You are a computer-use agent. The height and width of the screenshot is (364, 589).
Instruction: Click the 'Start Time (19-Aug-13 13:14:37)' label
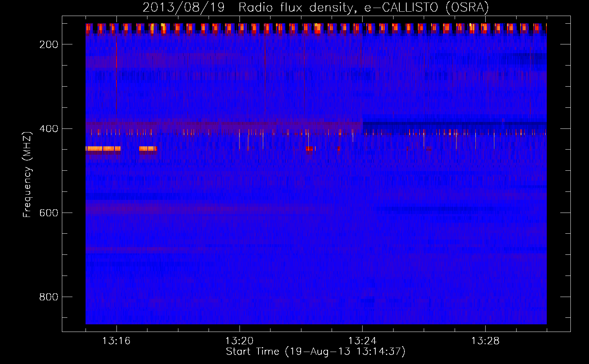click(316, 352)
